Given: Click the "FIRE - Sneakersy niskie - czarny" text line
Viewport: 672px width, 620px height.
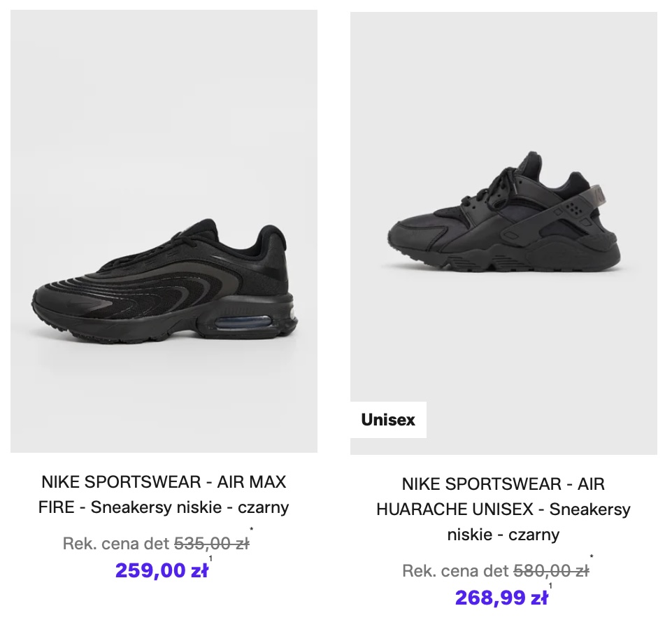Looking at the screenshot, I should (164, 507).
